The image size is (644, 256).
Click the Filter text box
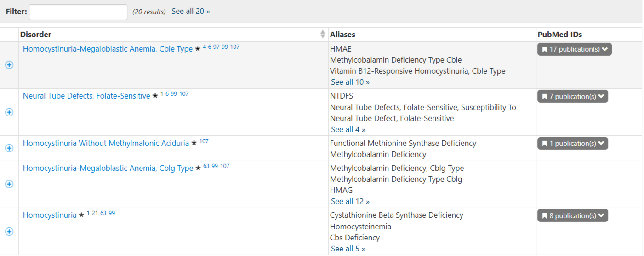[78, 12]
